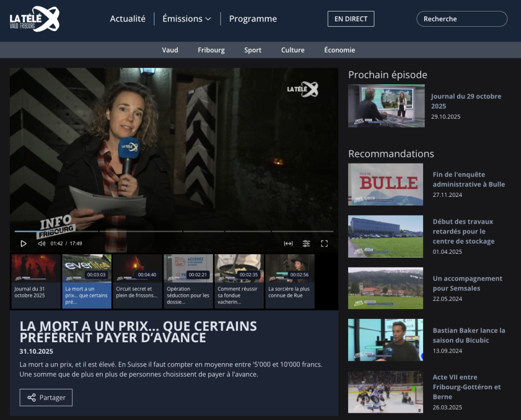Activate theater-width mode on the player

coord(288,243)
